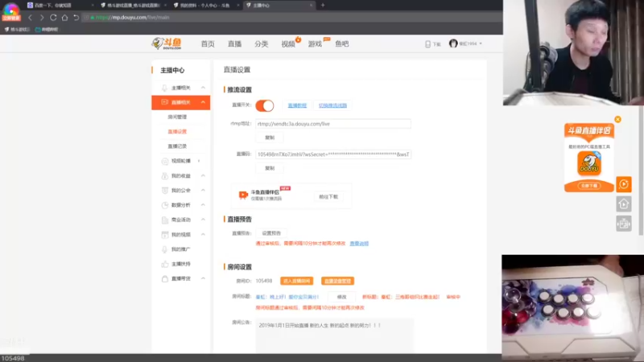Expand 我的收益 sidebar chevron

click(203, 175)
